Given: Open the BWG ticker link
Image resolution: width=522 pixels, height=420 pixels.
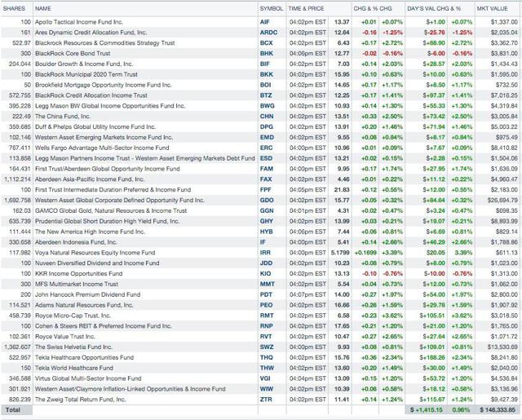Looking at the screenshot, I should pyautogui.click(x=268, y=106).
